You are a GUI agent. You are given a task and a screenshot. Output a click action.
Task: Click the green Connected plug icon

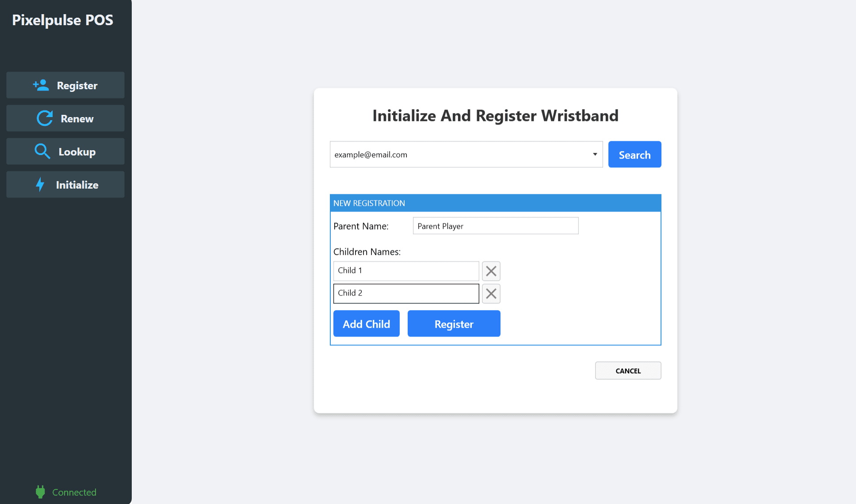pos(40,492)
